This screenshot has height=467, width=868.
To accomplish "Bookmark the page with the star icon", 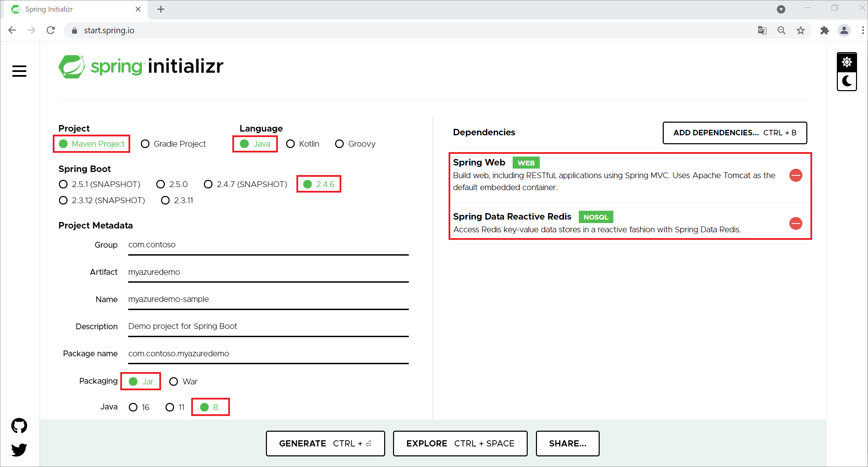I will click(801, 30).
